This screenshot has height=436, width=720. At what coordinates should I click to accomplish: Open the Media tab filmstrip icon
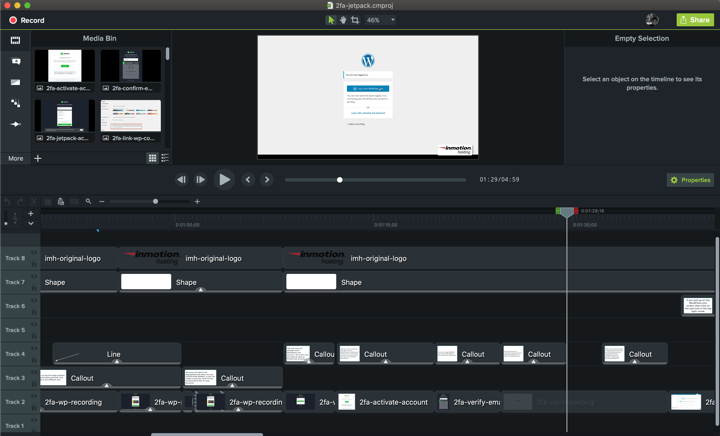pos(15,41)
